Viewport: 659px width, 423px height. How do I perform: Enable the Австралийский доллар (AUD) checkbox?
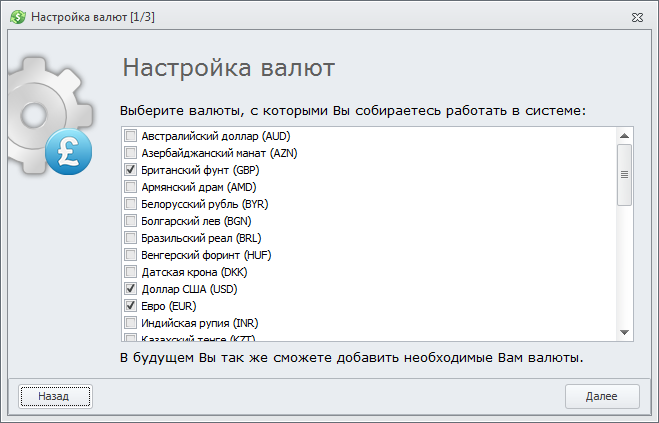click(131, 136)
